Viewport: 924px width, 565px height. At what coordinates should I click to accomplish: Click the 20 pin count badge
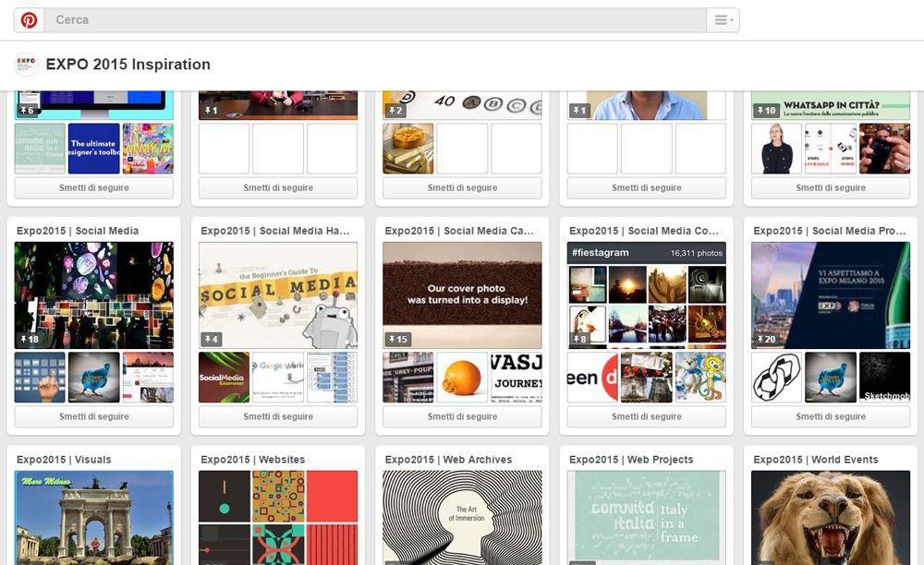point(766,339)
